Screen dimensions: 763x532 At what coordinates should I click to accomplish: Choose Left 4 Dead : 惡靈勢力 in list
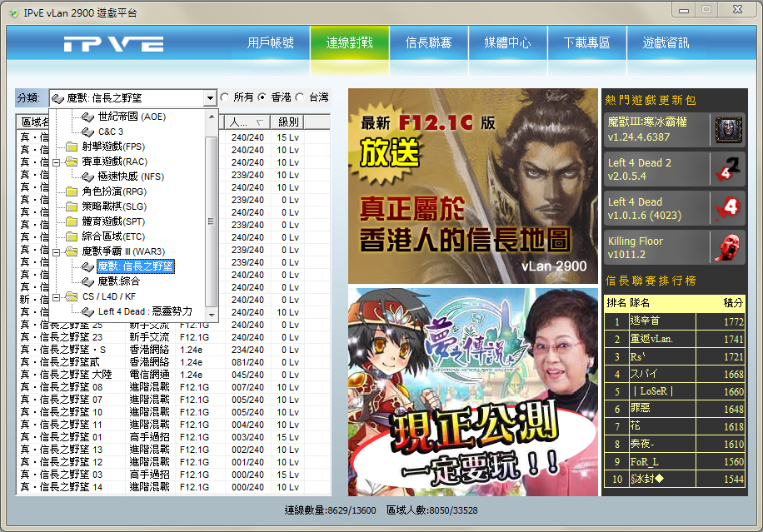(145, 311)
